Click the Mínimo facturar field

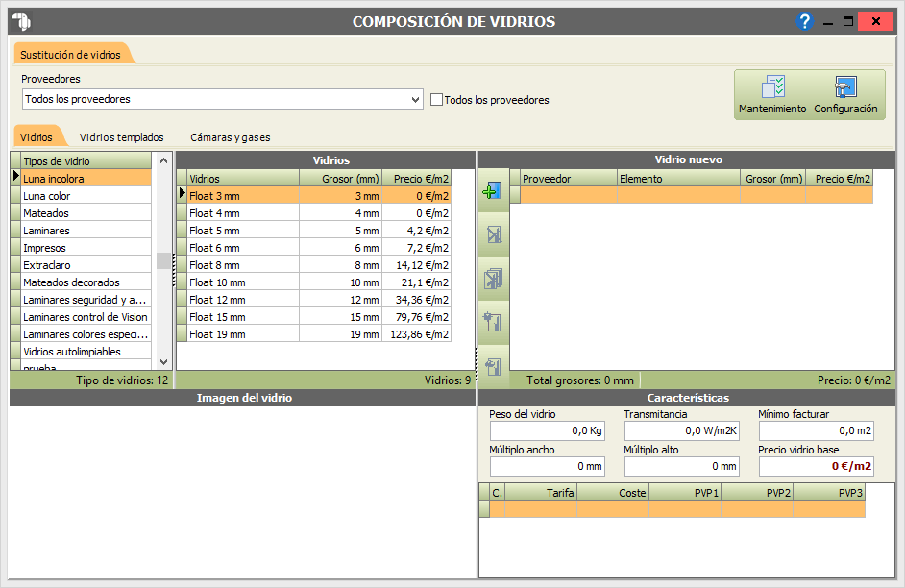click(816, 430)
